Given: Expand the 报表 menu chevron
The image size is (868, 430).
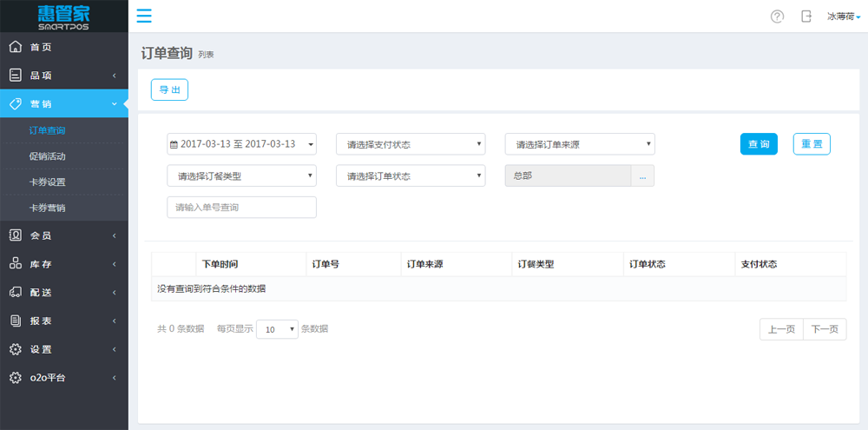Looking at the screenshot, I should click(x=114, y=321).
